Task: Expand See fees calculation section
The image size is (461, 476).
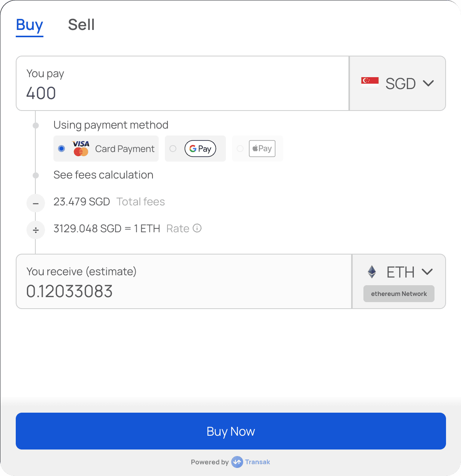Action: tap(103, 175)
